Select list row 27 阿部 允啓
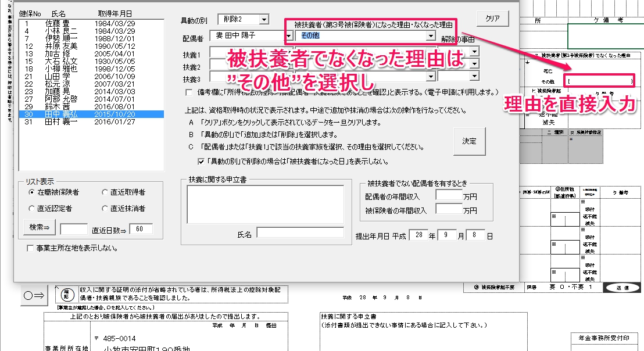 (x=91, y=99)
